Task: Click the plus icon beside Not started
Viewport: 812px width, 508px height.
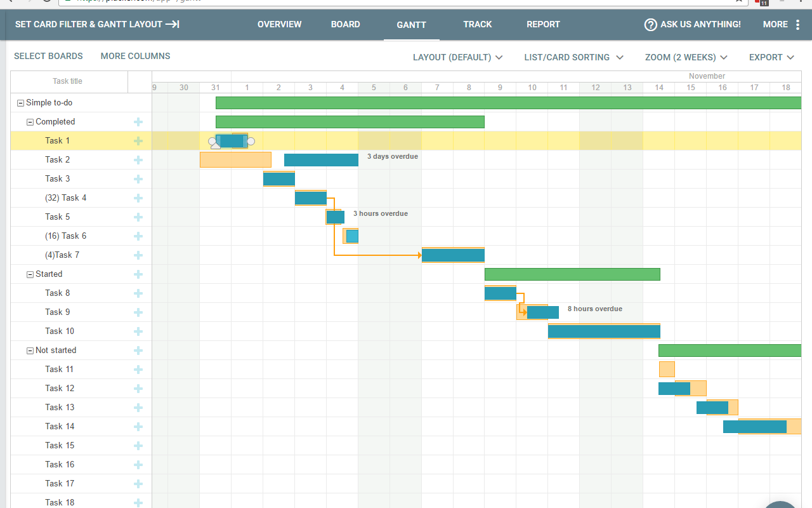Action: (138, 351)
